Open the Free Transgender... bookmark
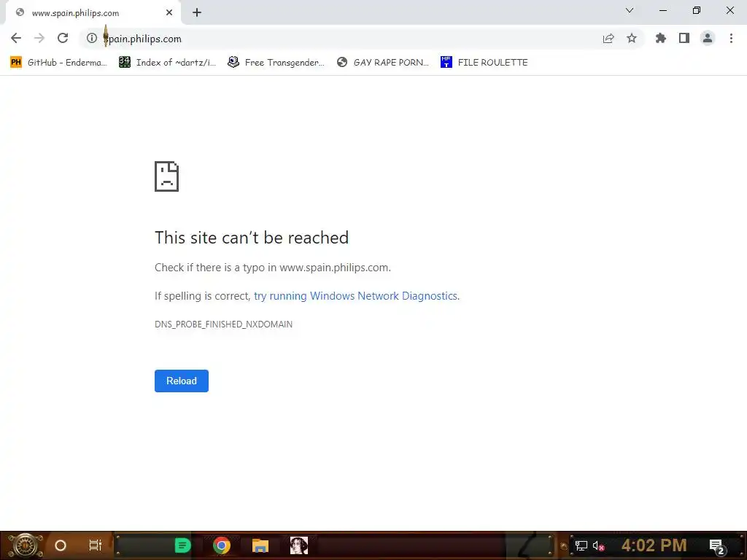This screenshot has height=560, width=747. [276, 63]
